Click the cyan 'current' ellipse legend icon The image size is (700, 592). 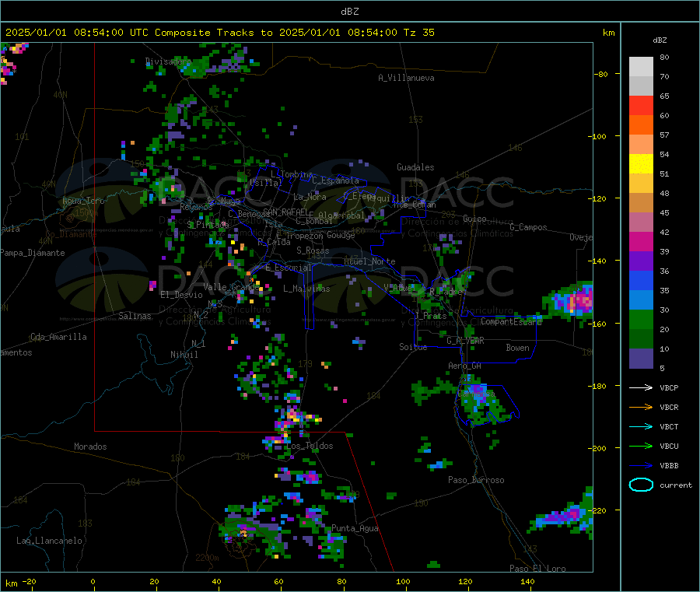[x=641, y=485]
